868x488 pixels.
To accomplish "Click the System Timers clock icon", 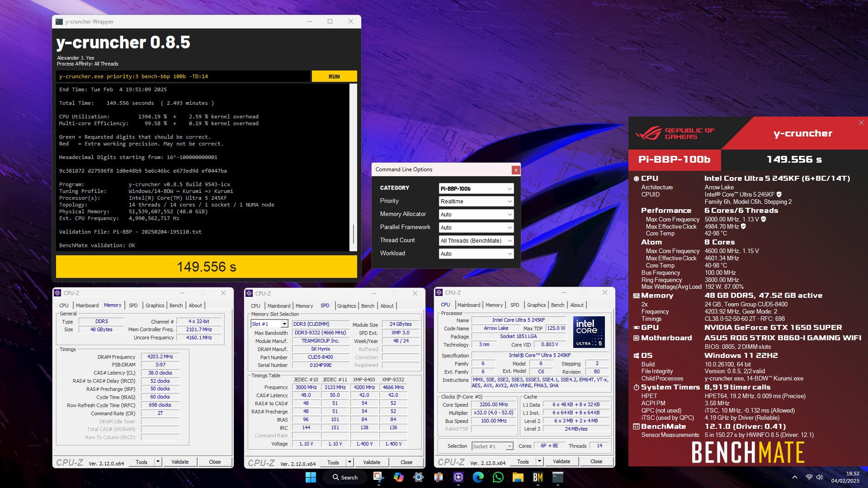I will [x=636, y=387].
